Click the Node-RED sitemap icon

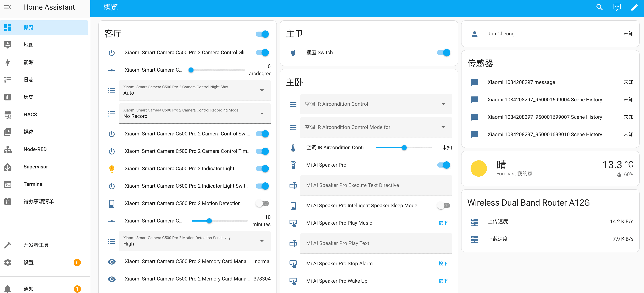click(x=8, y=149)
